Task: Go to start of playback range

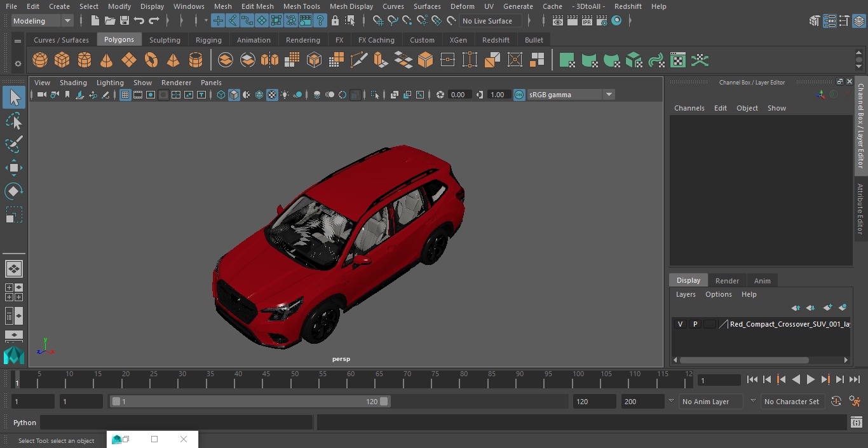Action: pos(752,379)
